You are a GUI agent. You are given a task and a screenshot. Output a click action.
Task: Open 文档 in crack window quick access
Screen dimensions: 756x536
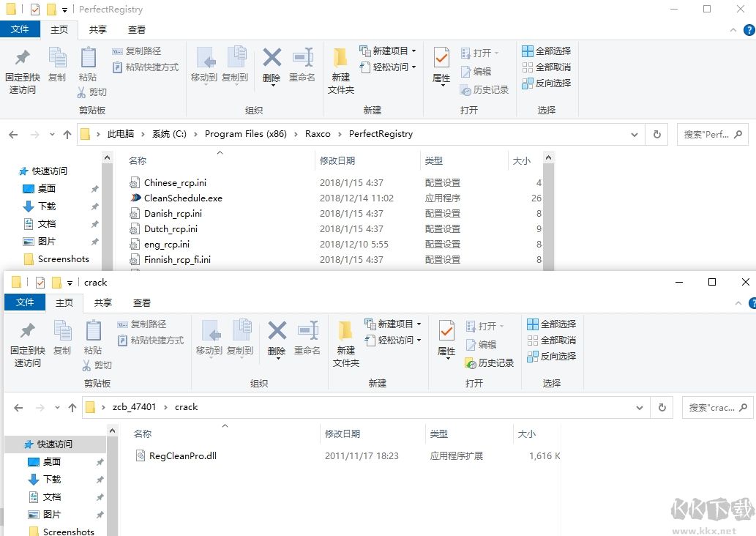tap(51, 497)
